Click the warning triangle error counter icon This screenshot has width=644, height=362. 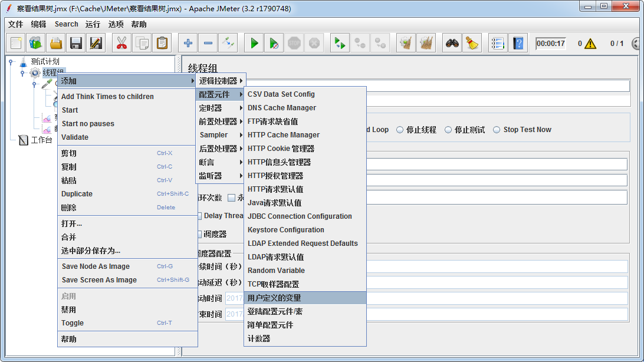pyautogui.click(x=590, y=44)
